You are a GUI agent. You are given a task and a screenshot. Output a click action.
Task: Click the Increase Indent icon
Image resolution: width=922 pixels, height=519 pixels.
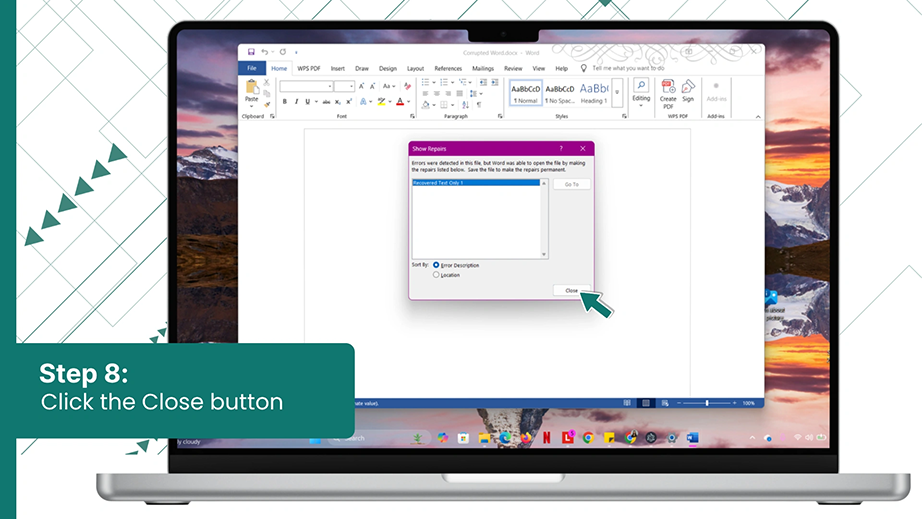(x=495, y=83)
